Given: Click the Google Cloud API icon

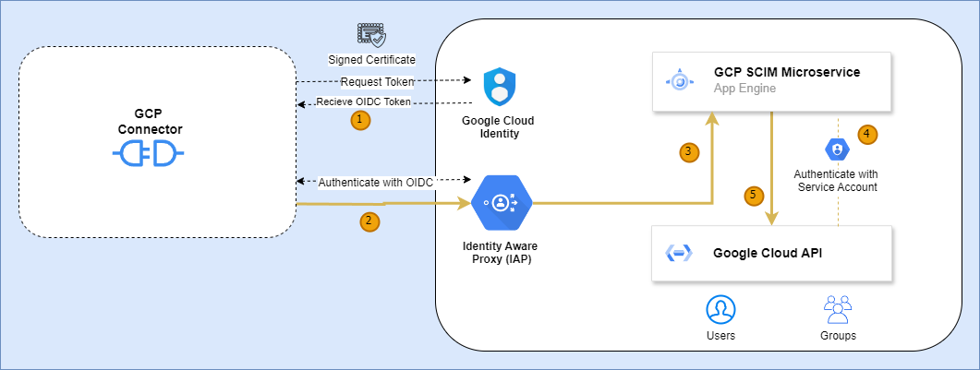Looking at the screenshot, I should [x=680, y=254].
